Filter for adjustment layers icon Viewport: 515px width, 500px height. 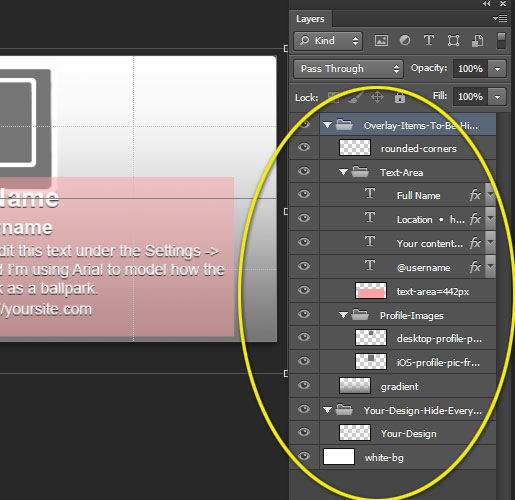click(x=405, y=40)
